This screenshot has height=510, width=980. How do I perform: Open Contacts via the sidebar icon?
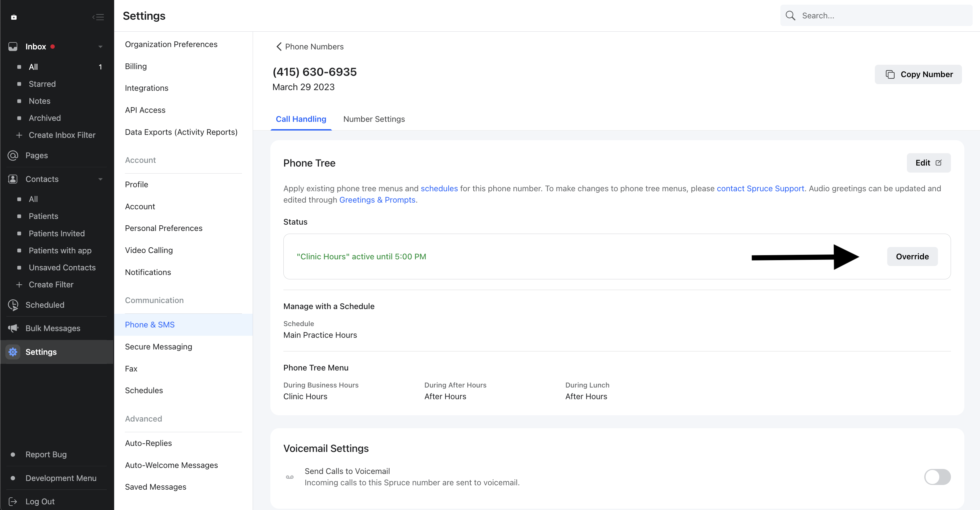click(x=13, y=179)
